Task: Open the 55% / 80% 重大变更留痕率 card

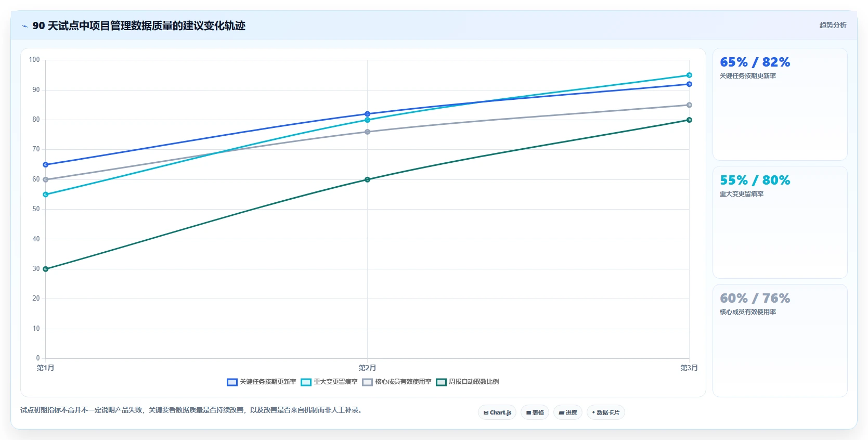Action: (x=780, y=223)
